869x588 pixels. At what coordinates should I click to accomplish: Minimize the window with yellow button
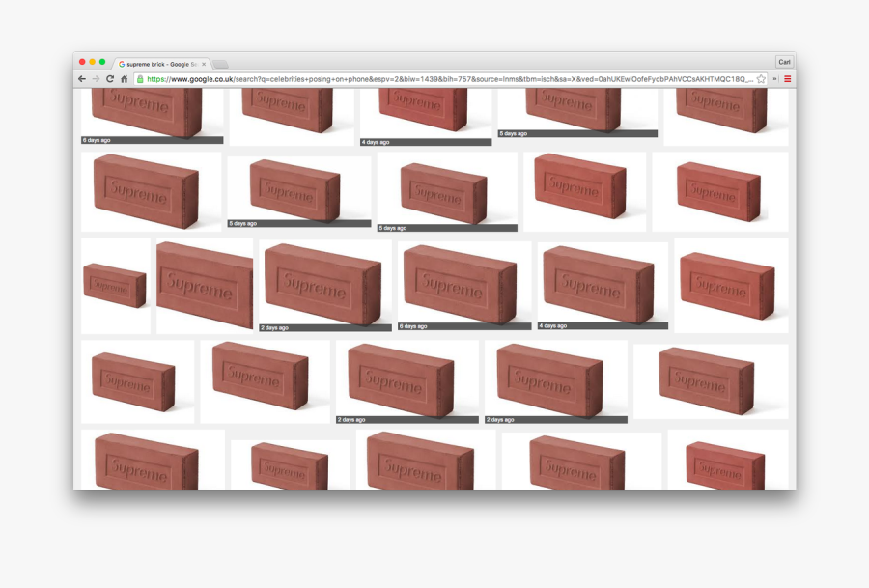coord(92,62)
